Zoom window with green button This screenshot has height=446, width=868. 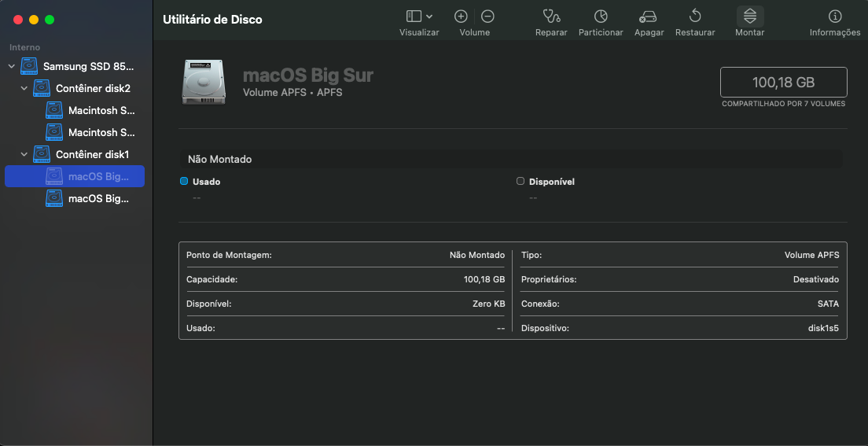coord(50,20)
